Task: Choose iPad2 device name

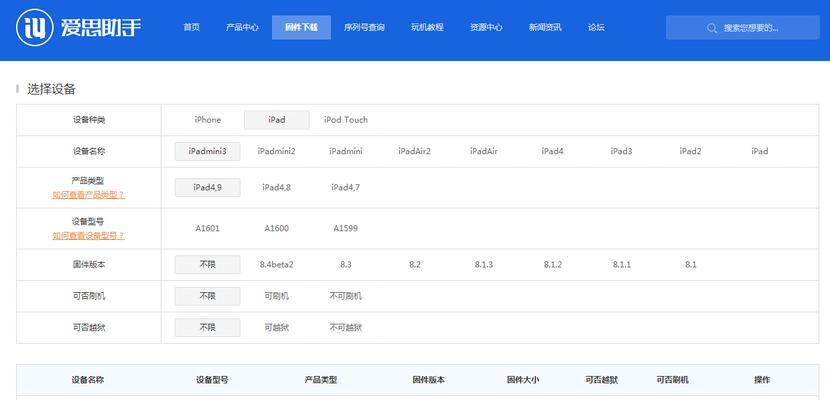Action: (691, 151)
